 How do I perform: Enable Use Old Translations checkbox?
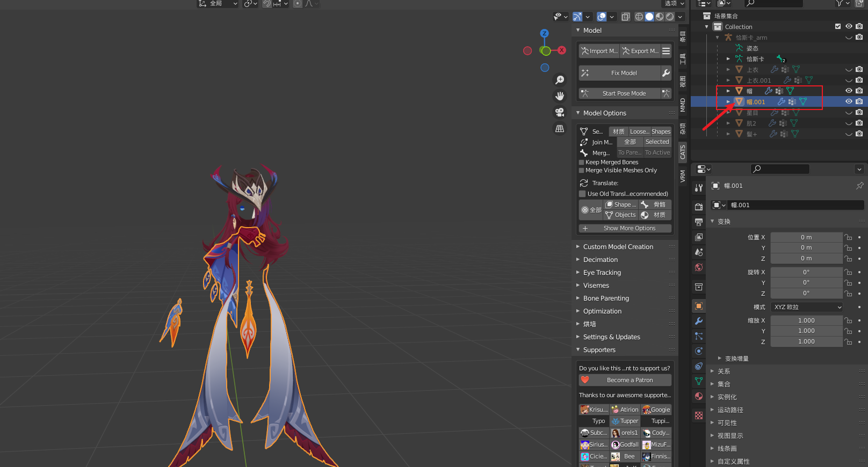(x=582, y=194)
